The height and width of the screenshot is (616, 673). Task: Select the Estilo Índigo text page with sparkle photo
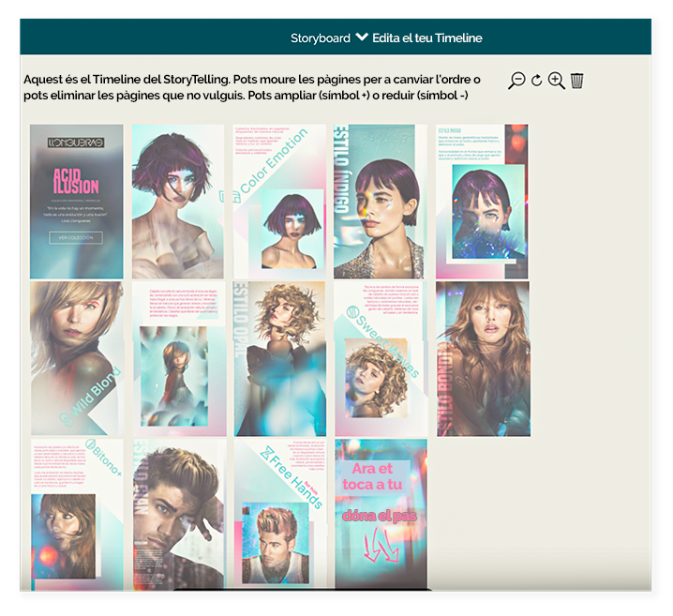pos(482,202)
